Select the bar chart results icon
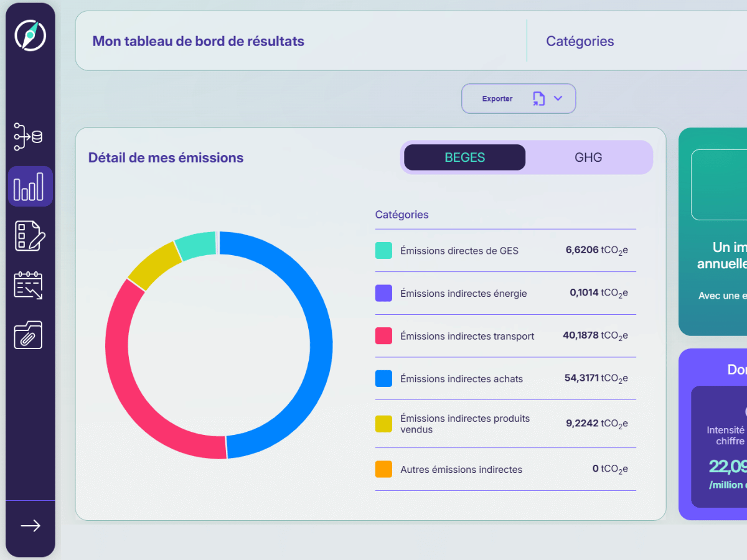 (29, 186)
